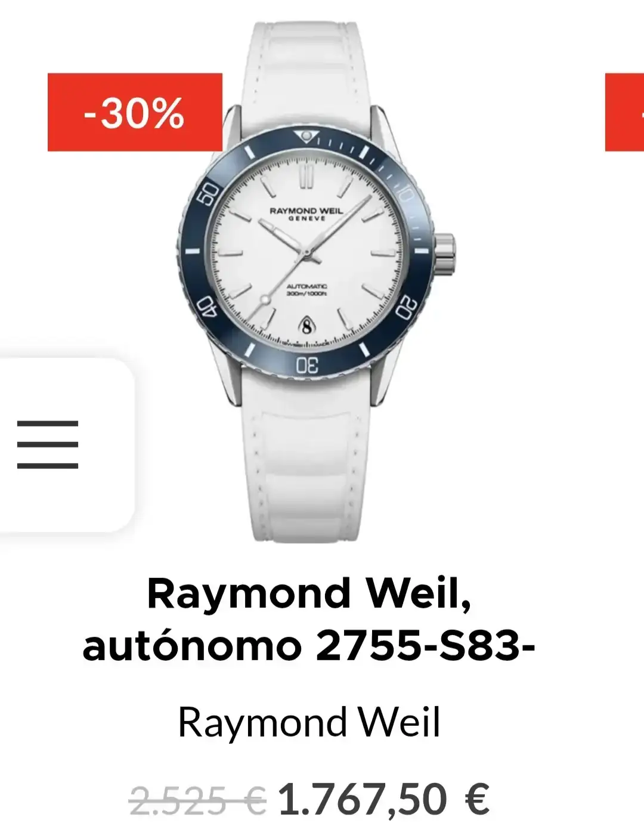The height and width of the screenshot is (826, 644).
Task: Click the Raymond Weil Geneve dial logo
Action: point(306,214)
